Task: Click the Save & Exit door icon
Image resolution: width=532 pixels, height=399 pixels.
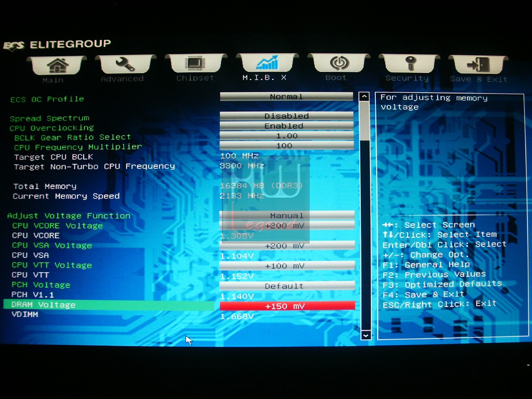Action: [x=478, y=64]
